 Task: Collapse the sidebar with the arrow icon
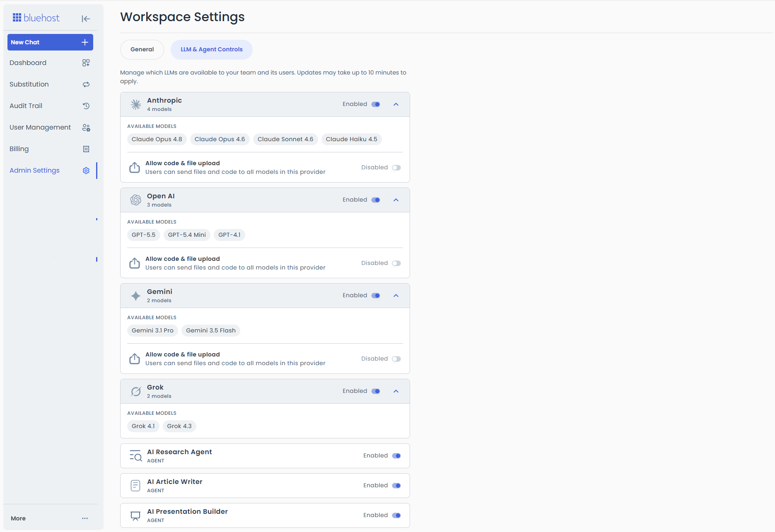(x=86, y=19)
